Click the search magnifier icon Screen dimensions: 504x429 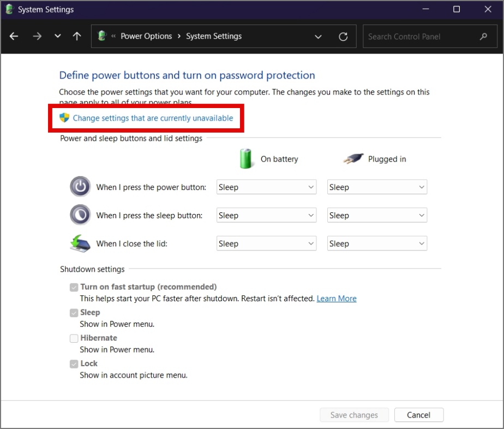[x=483, y=37]
